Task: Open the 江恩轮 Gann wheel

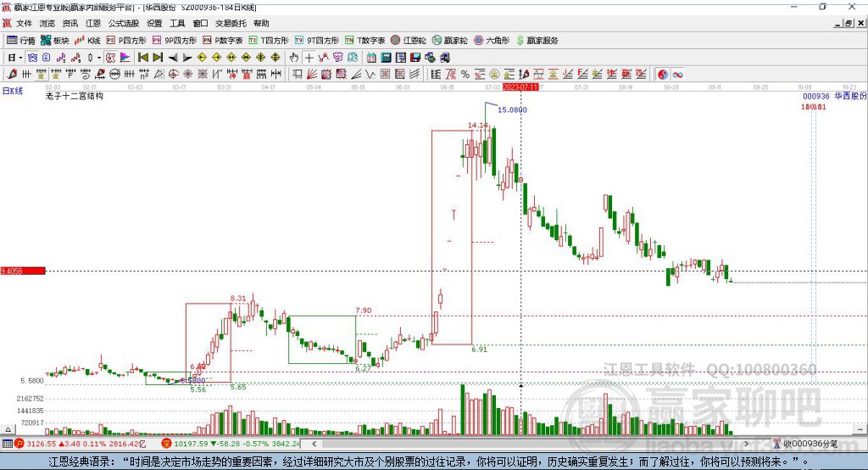Action: tap(409, 41)
